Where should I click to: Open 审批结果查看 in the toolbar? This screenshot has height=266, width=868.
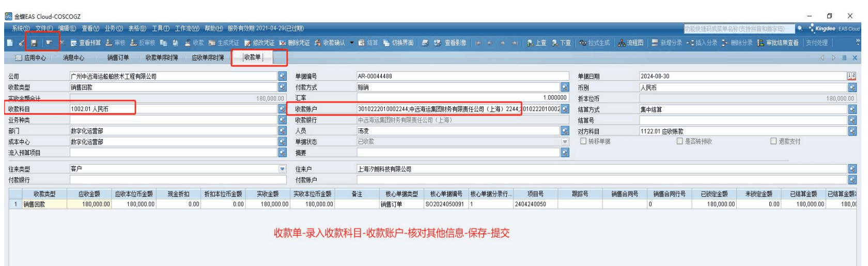[x=778, y=43]
